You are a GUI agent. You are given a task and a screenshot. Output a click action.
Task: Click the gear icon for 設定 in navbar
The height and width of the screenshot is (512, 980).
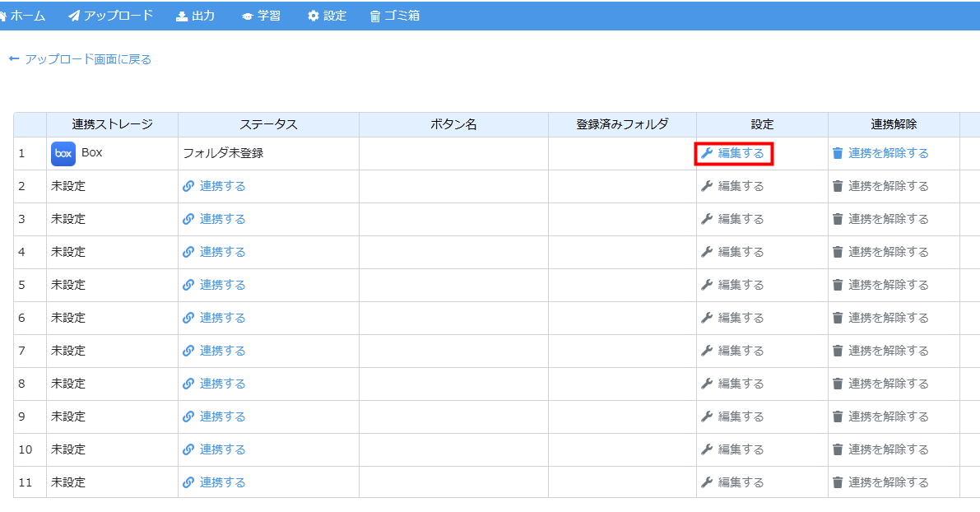[313, 16]
